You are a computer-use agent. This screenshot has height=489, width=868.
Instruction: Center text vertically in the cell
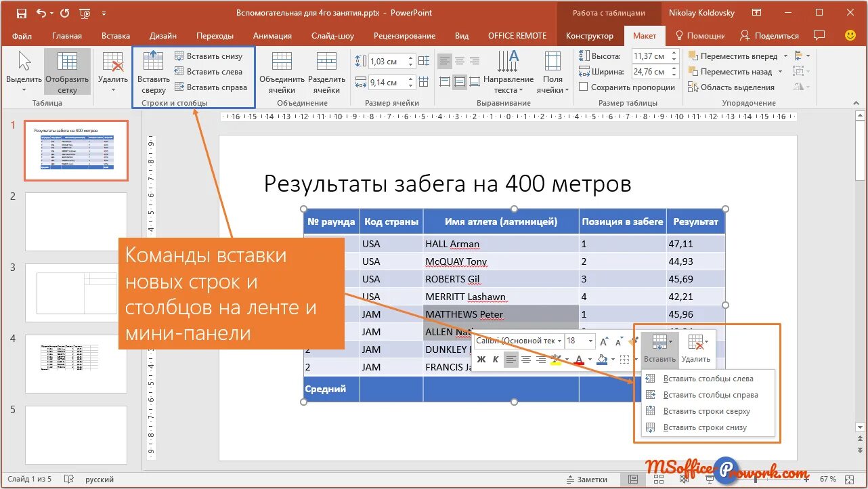460,82
